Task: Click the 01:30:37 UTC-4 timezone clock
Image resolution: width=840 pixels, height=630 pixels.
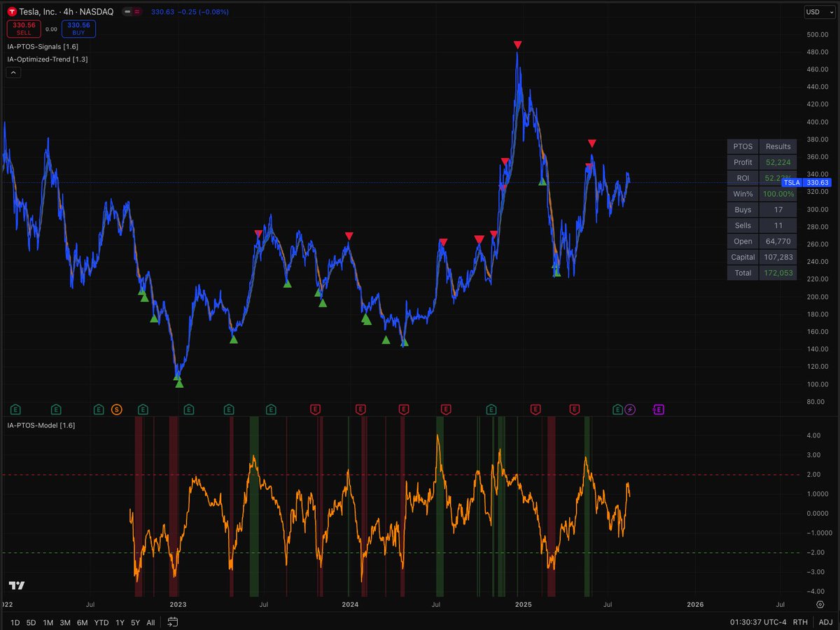Action: 759,622
